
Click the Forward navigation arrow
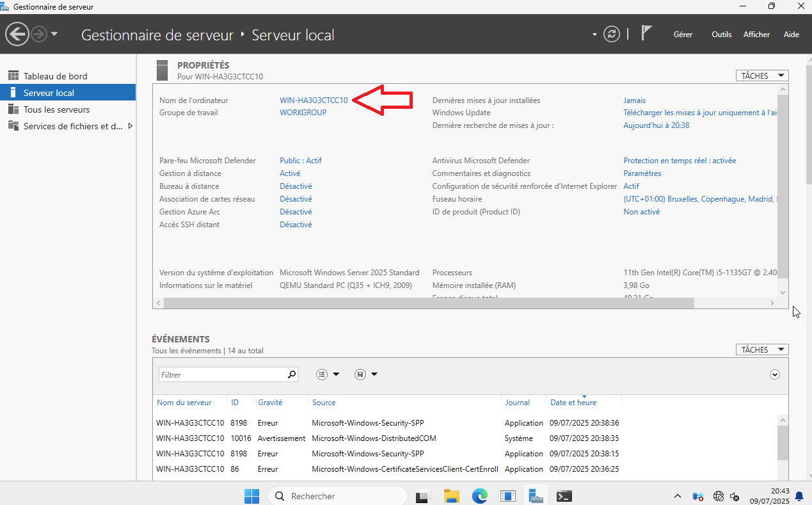39,34
